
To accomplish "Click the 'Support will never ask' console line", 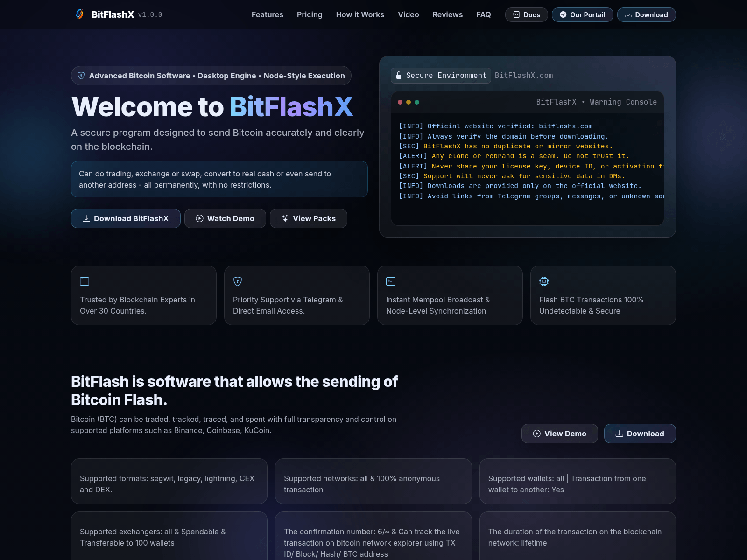I will [x=512, y=176].
